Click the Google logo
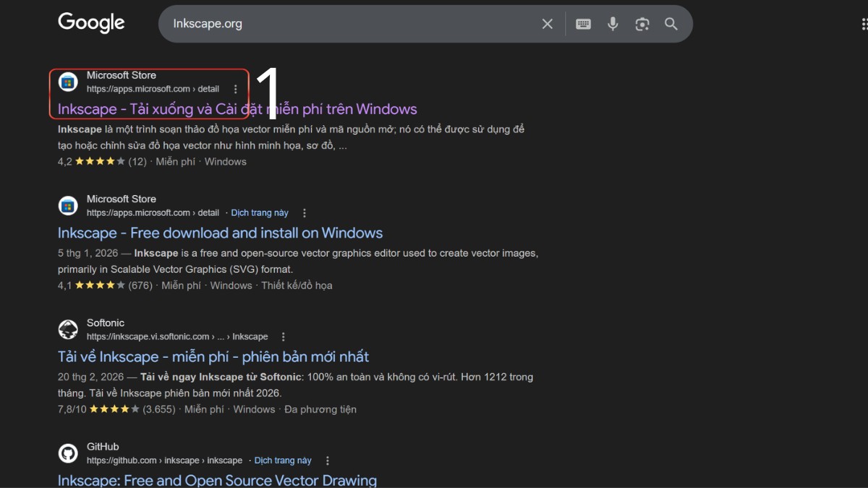The image size is (868, 488). click(x=91, y=22)
